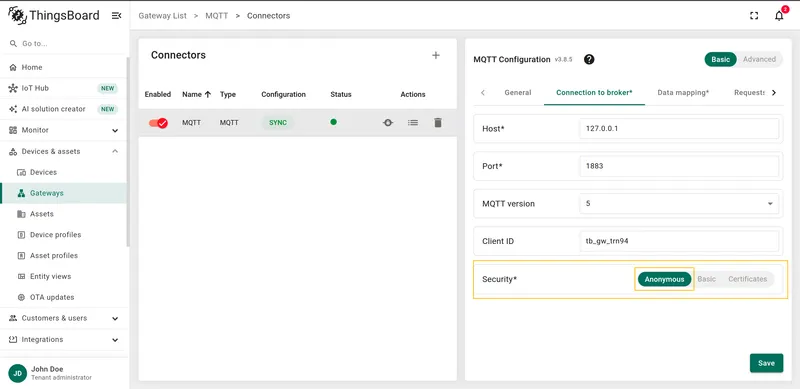Select Certificates security option
Viewport: 800px width, 389px height.
747,279
